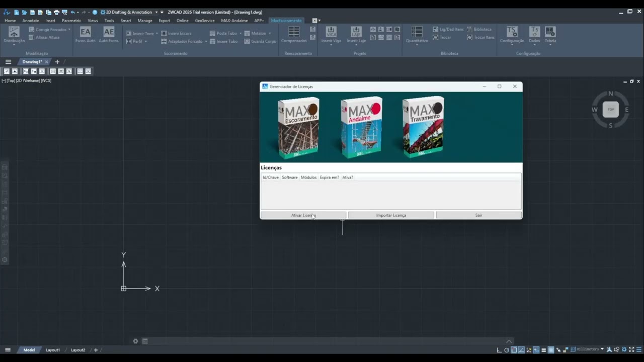Click the new drawing tab plus button
644x362 pixels.
(x=57, y=62)
